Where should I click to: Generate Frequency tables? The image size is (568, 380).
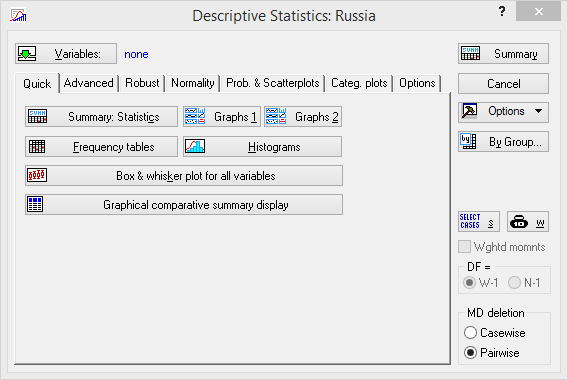click(101, 147)
